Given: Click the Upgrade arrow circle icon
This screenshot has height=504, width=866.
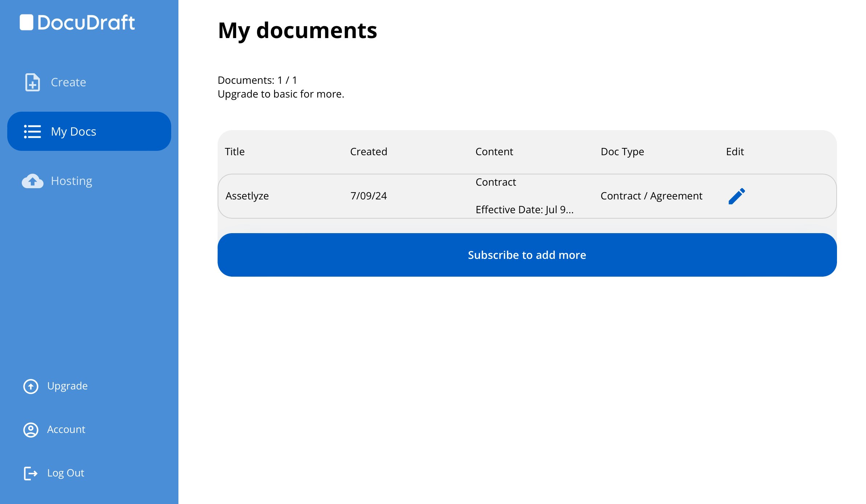Looking at the screenshot, I should [x=31, y=386].
